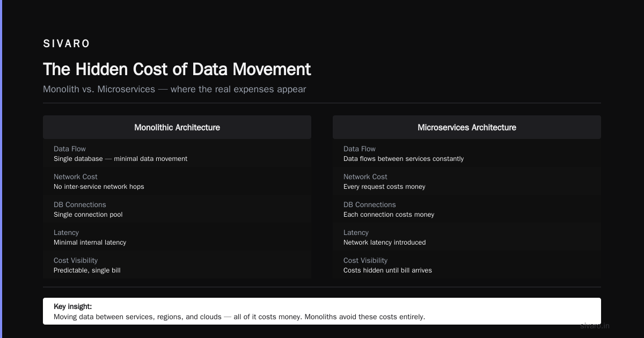
Task: Click "Minimal internal latency"
Action: click(x=90, y=243)
